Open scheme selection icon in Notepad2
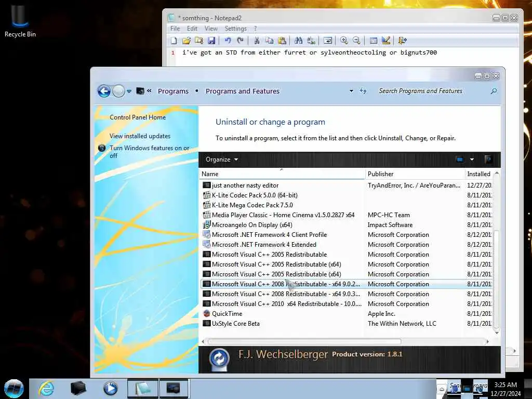The width and height of the screenshot is (532, 399). (373, 41)
